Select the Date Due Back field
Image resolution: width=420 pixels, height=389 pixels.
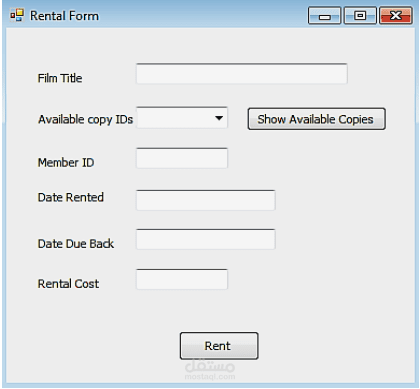pyautogui.click(x=206, y=239)
